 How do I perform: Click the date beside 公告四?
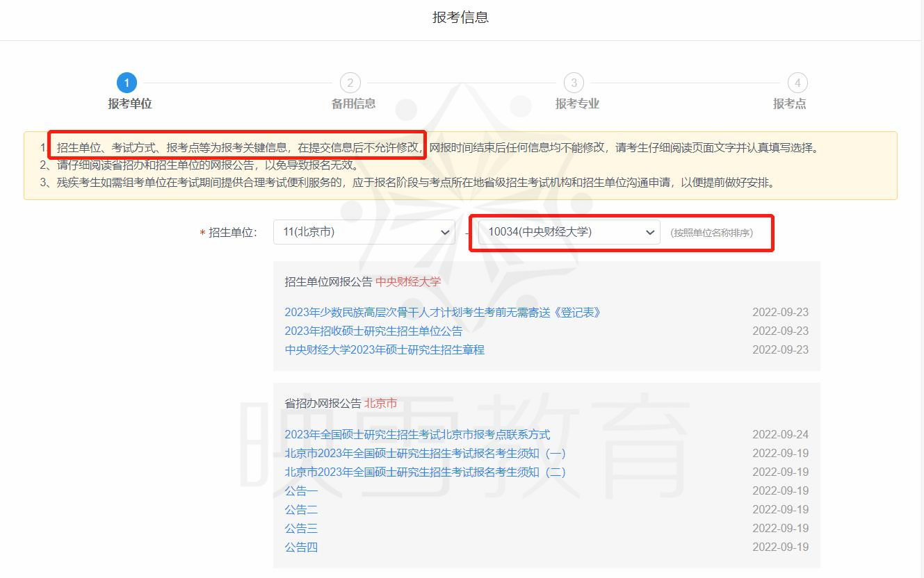pos(781,547)
